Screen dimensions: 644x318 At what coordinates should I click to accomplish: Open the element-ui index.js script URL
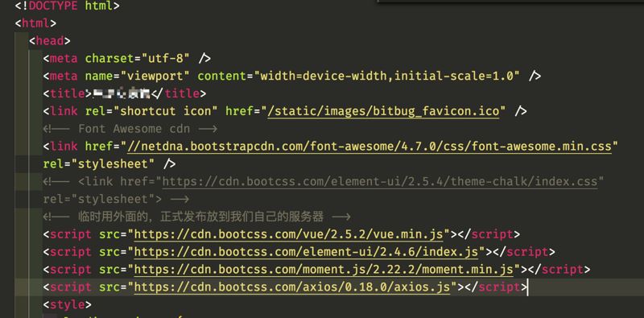click(307, 252)
